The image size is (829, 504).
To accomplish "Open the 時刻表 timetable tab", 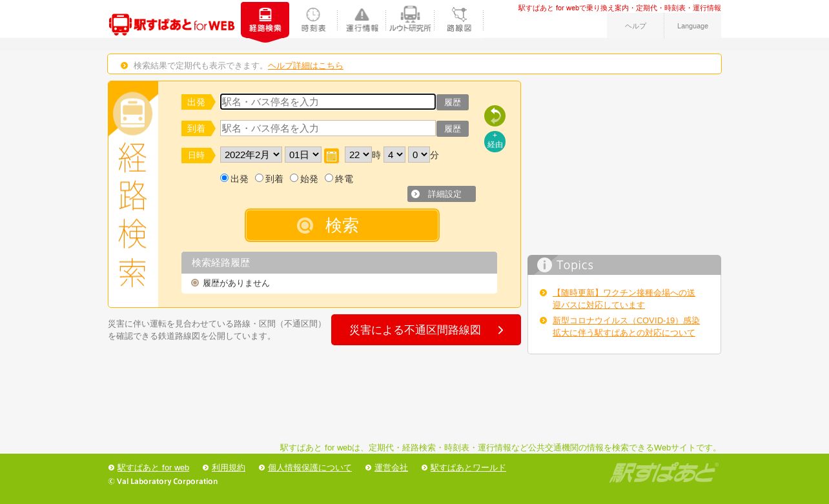I will pyautogui.click(x=313, y=20).
